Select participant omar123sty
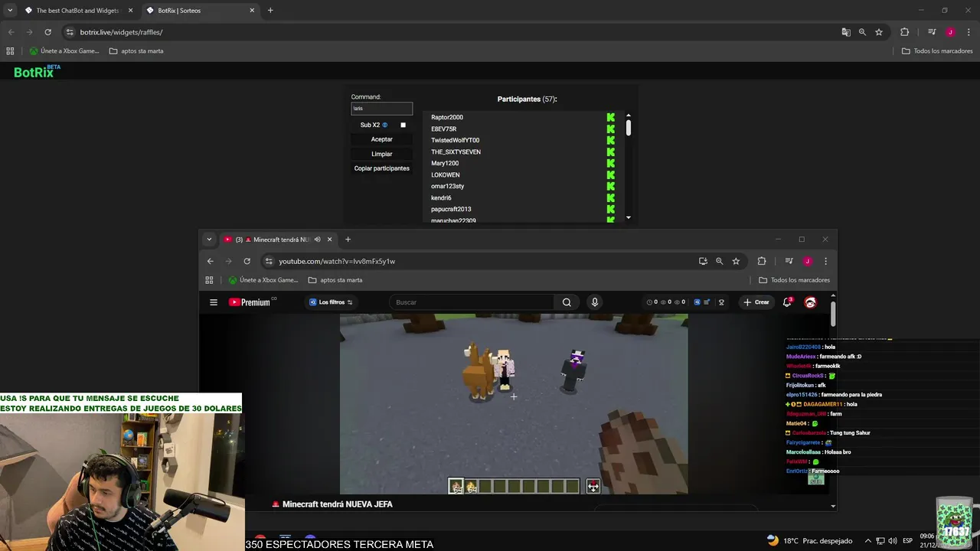 tap(448, 186)
